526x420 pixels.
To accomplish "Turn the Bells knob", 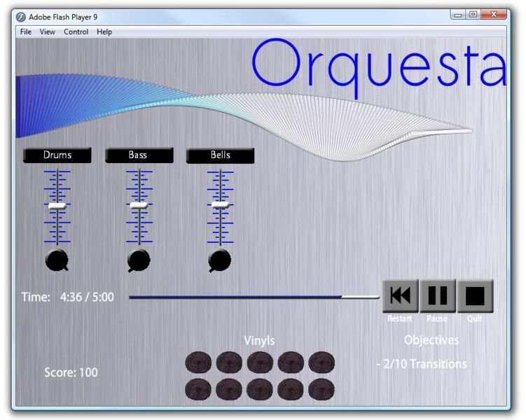I will pos(220,260).
